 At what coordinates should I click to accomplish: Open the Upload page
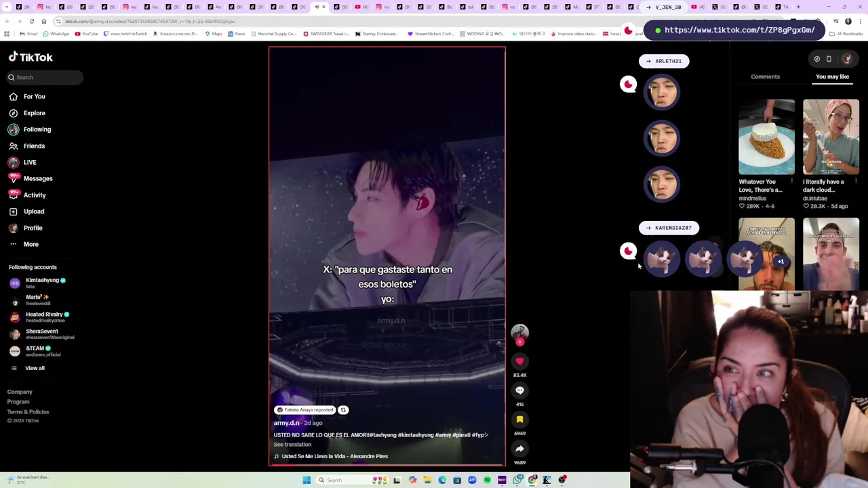[26, 211]
